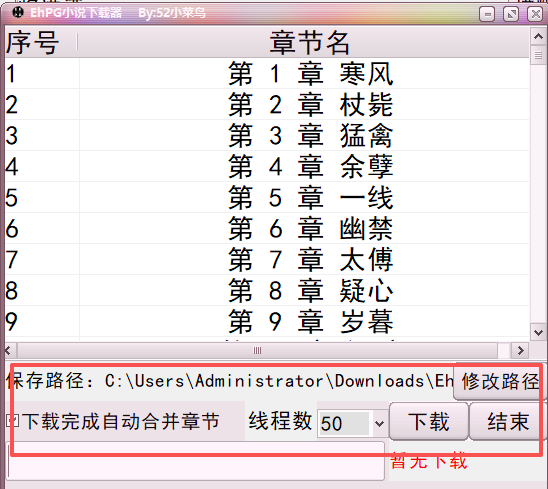Image resolution: width=548 pixels, height=489 pixels.
Task: Open the 线程数 dropdown arrow
Action: (380, 424)
